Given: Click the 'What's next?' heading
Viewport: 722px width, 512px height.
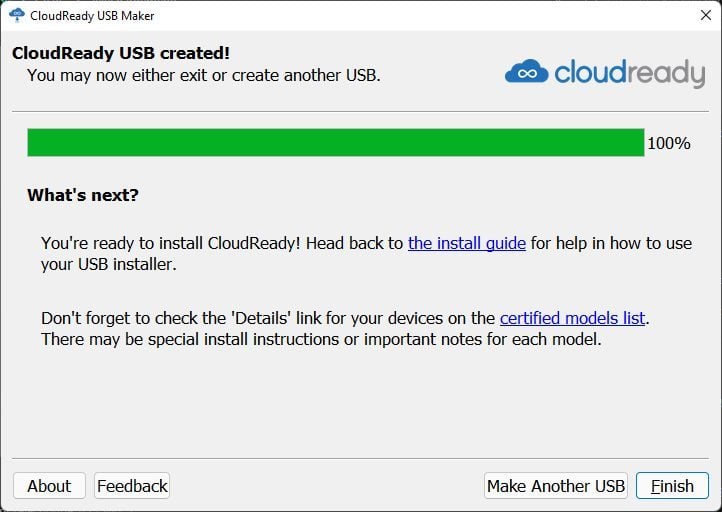Looking at the screenshot, I should click(83, 195).
